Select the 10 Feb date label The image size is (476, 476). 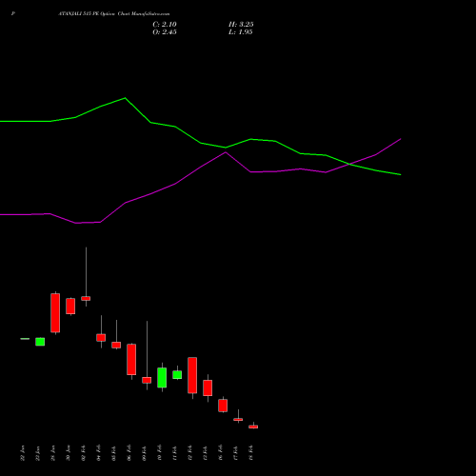click(x=160, y=453)
